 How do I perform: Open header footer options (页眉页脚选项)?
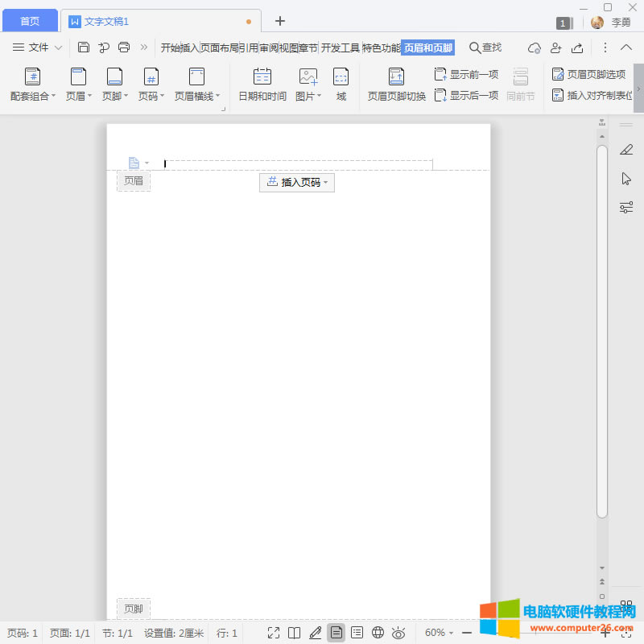[x=588, y=74]
